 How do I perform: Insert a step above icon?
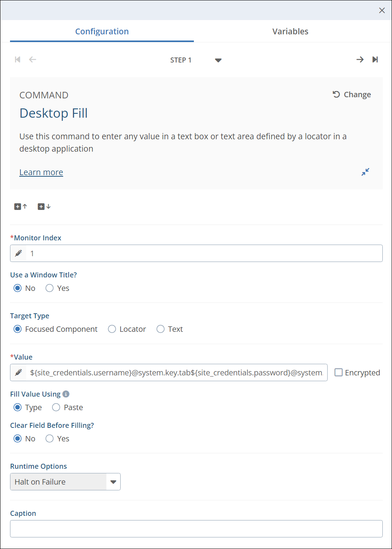pyautogui.click(x=20, y=207)
